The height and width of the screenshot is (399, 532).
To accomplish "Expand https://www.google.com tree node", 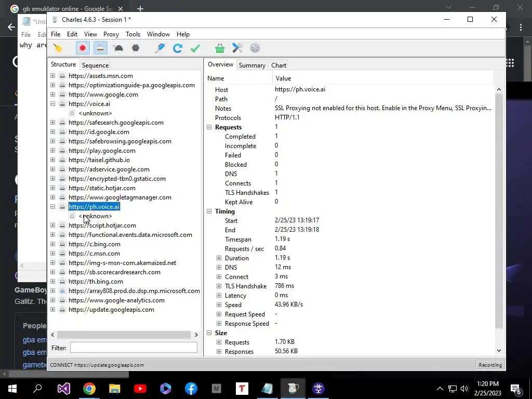I will (52, 95).
